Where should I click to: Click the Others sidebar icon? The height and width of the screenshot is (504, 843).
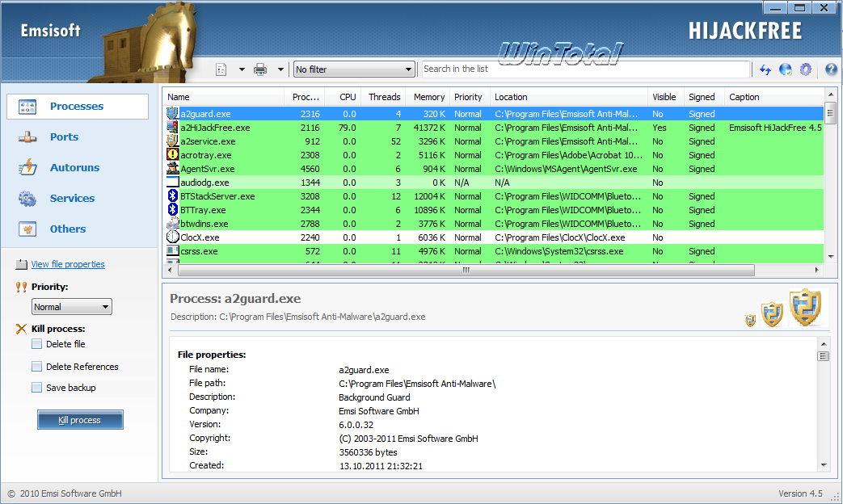(x=27, y=229)
